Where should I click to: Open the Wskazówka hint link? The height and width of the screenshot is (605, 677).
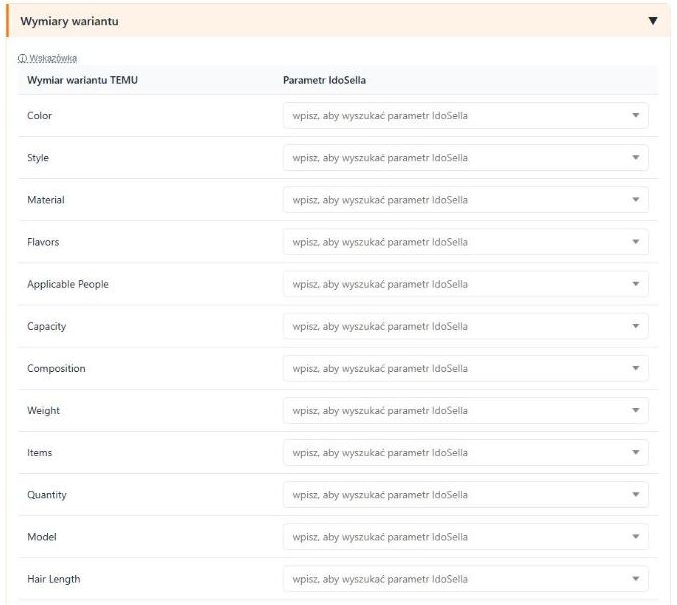click(x=47, y=58)
